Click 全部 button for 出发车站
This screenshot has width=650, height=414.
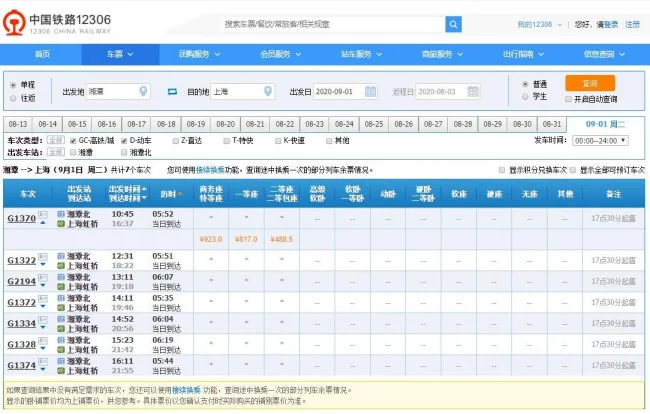(x=55, y=152)
